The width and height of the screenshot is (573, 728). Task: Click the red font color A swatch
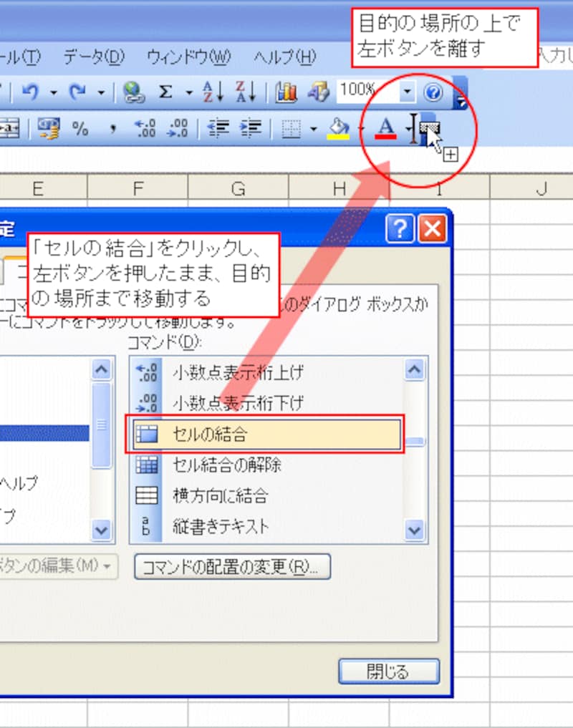click(x=386, y=128)
